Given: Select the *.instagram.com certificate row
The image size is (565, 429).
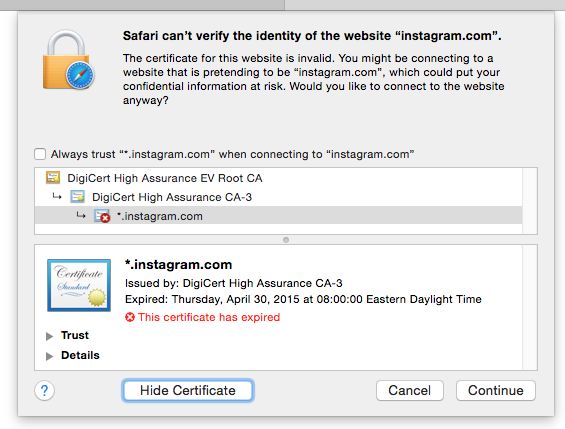Looking at the screenshot, I should click(x=278, y=216).
